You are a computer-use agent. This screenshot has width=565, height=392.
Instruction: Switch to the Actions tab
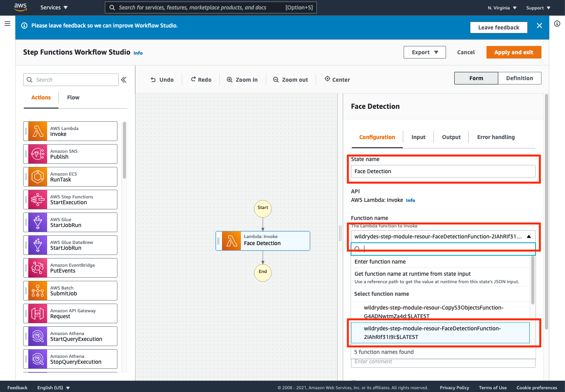click(x=41, y=97)
